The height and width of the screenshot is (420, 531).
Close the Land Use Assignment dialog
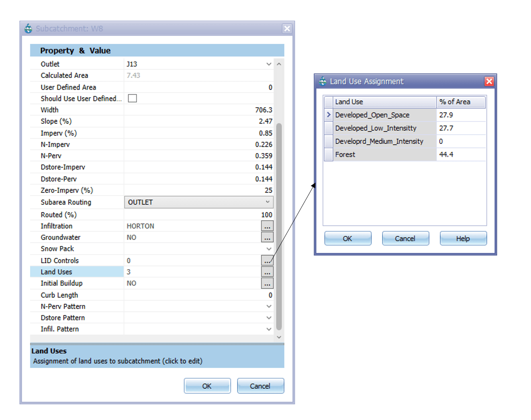[489, 82]
